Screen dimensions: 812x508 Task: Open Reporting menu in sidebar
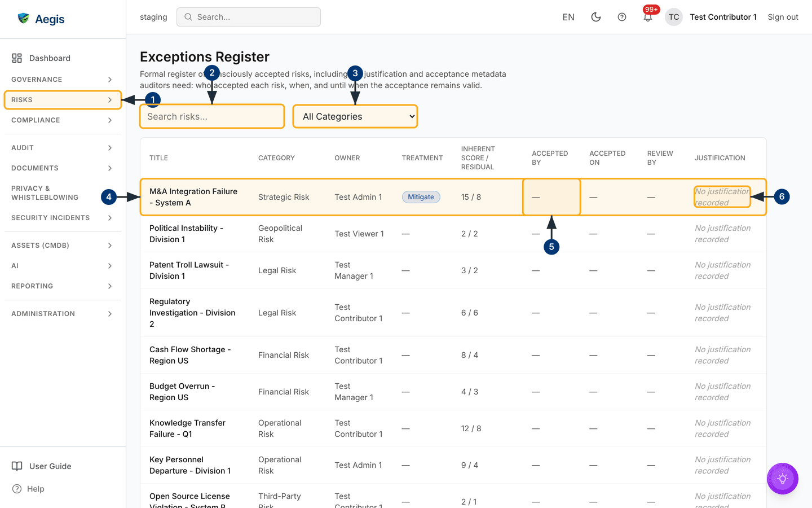pyautogui.click(x=63, y=286)
